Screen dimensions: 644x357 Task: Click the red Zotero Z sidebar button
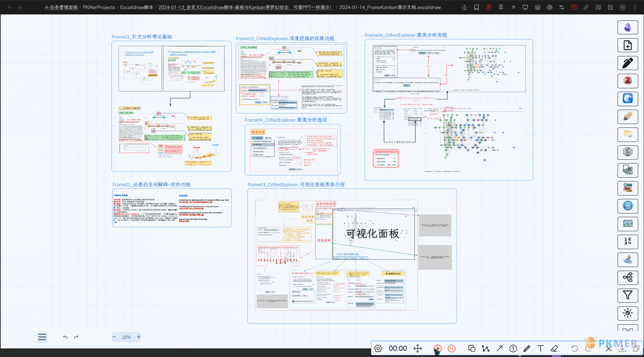click(x=628, y=81)
